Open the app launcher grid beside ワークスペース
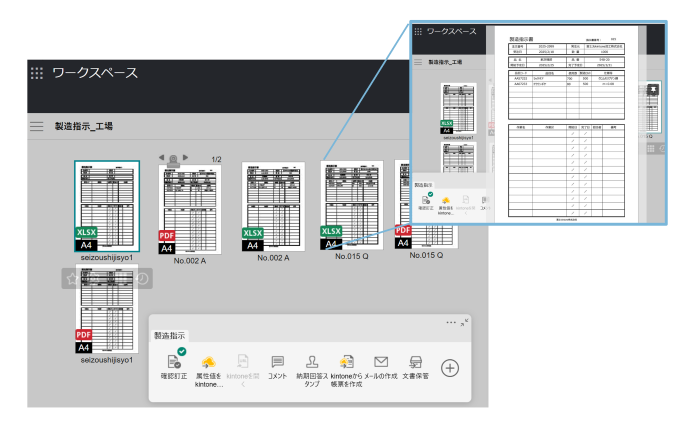Screen dimensions: 686x431 coord(37,74)
